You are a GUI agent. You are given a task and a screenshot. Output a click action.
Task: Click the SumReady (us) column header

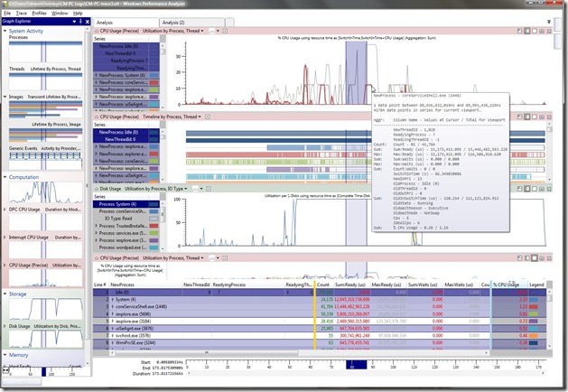coord(349,285)
